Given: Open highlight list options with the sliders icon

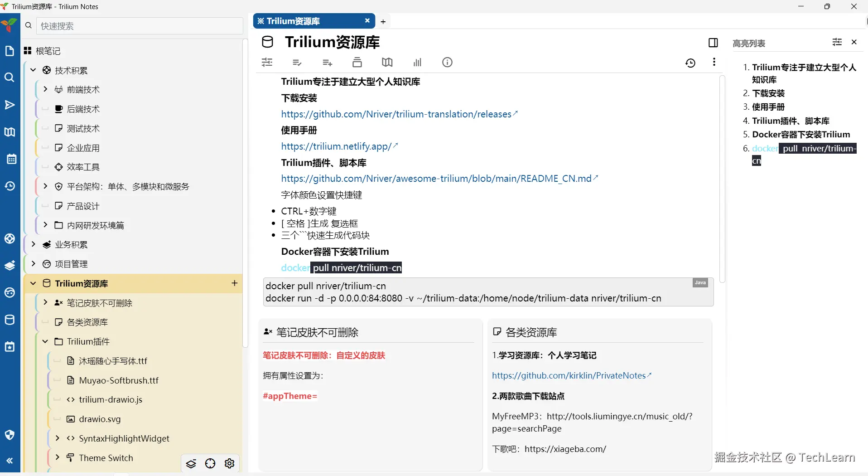Looking at the screenshot, I should [837, 42].
